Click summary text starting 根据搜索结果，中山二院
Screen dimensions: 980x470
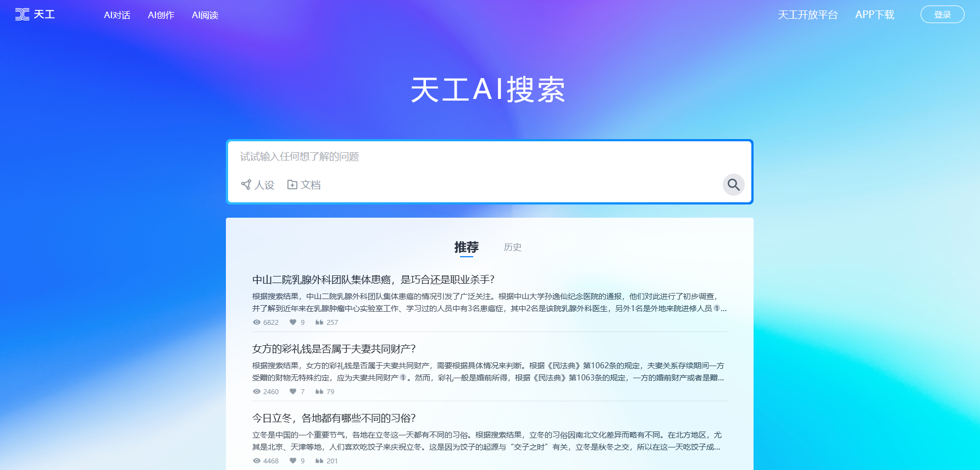(x=489, y=302)
